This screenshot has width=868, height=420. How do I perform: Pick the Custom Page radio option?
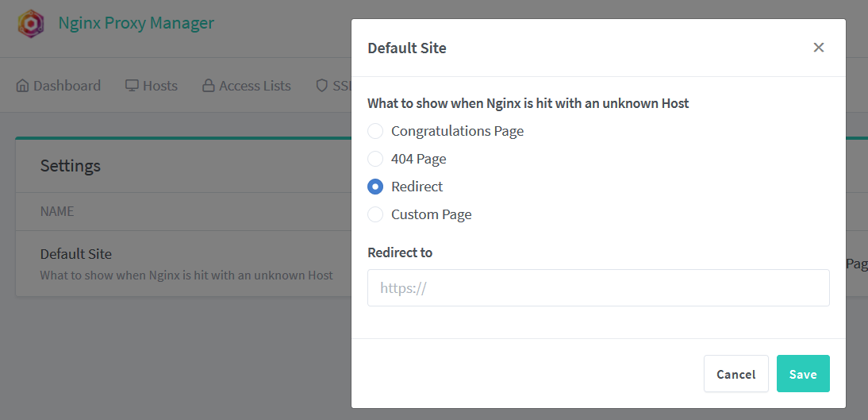[375, 214]
